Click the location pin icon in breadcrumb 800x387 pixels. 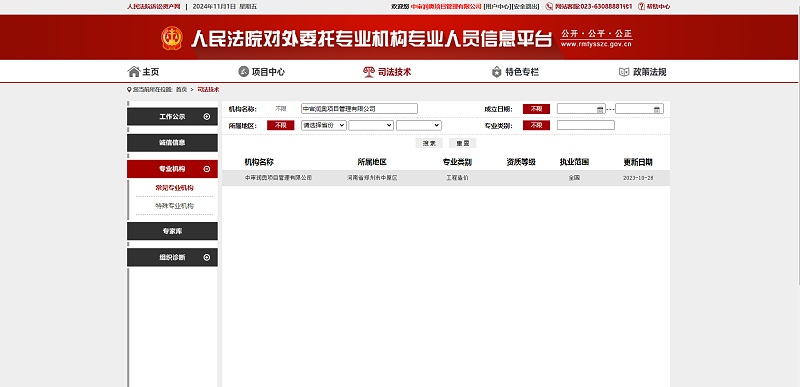tap(129, 89)
